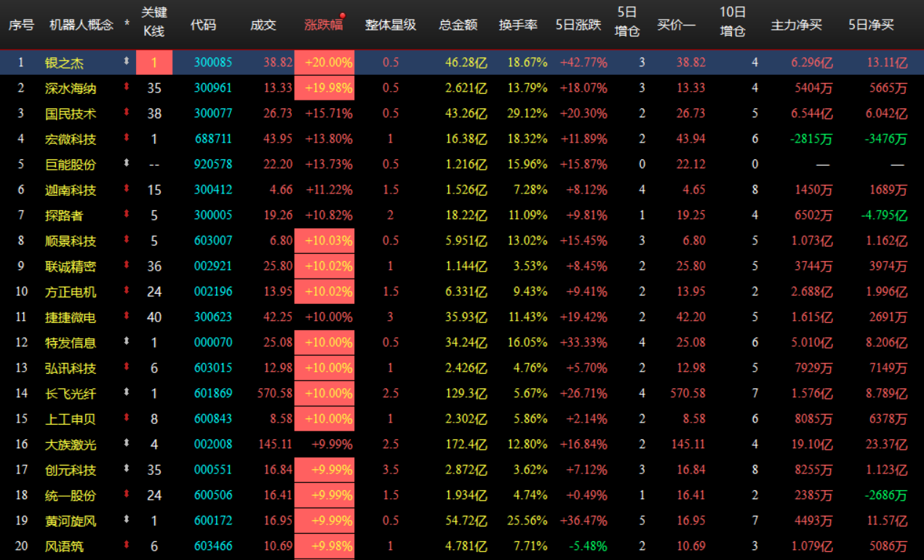The width and height of the screenshot is (924, 560).
Task: Select stock name 上工申贝
Action: coord(71,419)
